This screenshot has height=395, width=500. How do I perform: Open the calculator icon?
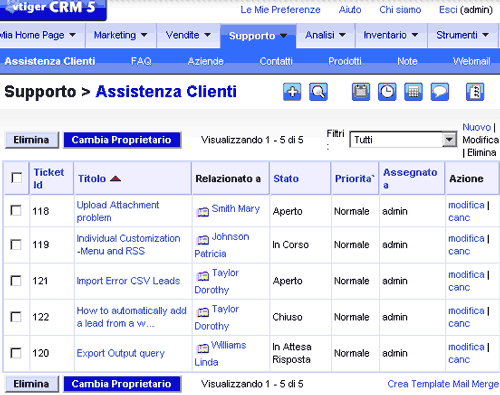tap(413, 92)
